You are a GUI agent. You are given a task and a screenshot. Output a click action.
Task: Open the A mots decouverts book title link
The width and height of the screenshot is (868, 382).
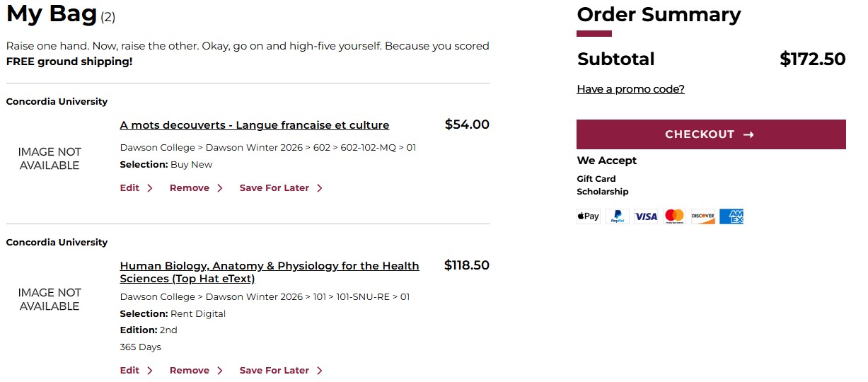coord(255,125)
